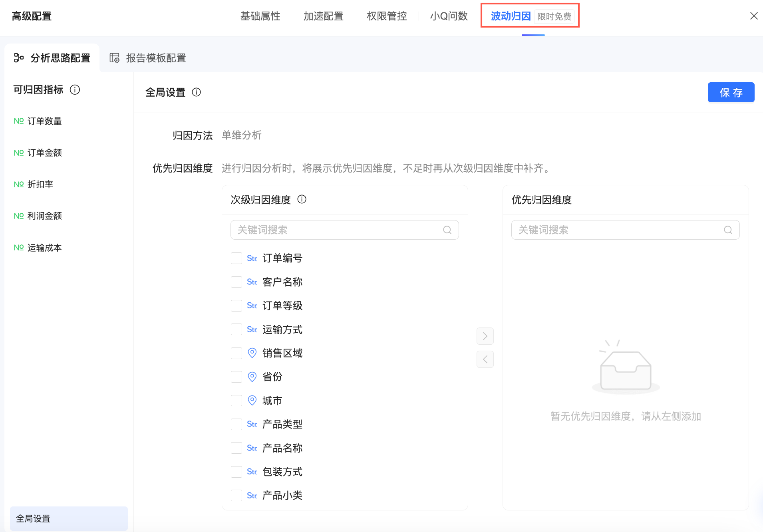Enable the 销售区域 checkbox

pos(236,353)
